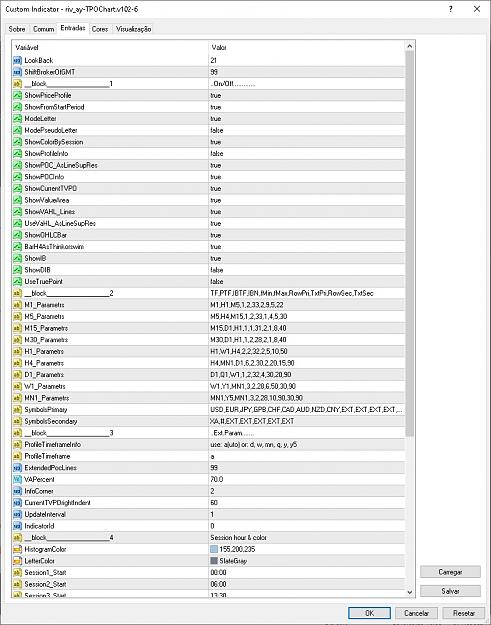Select the LookBack value 21
This screenshot has height=625, width=491.
pyautogui.click(x=214, y=61)
